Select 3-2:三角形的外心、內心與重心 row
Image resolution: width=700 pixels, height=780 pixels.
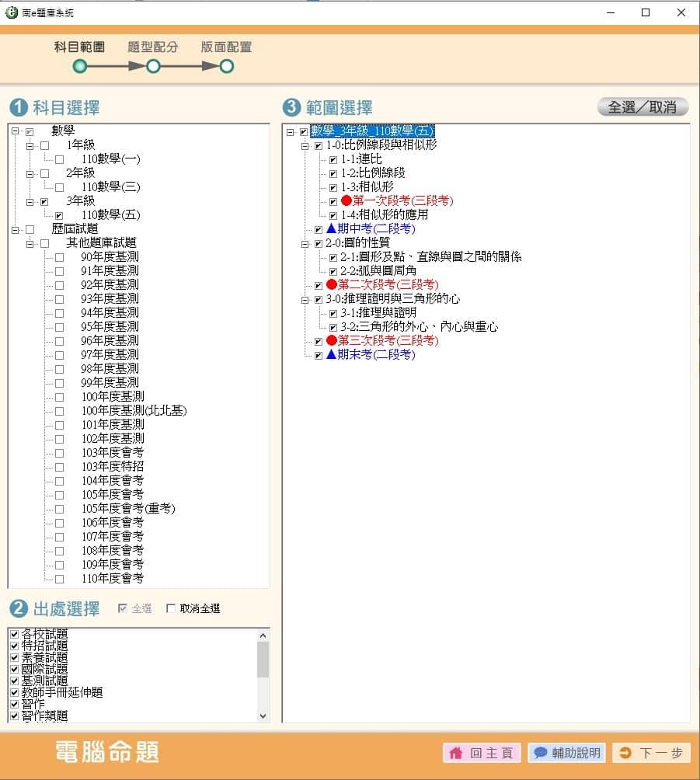419,326
